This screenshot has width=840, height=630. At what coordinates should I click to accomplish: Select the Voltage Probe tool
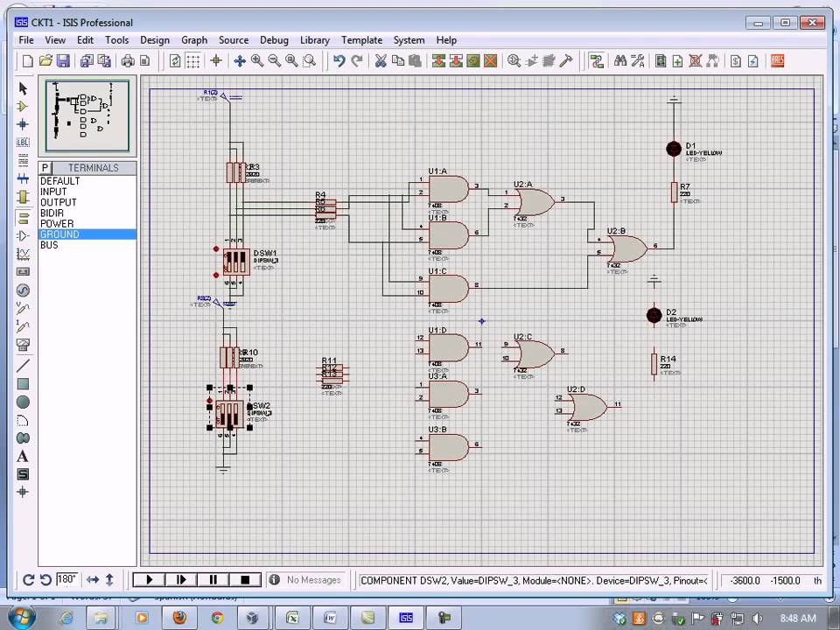(x=23, y=308)
